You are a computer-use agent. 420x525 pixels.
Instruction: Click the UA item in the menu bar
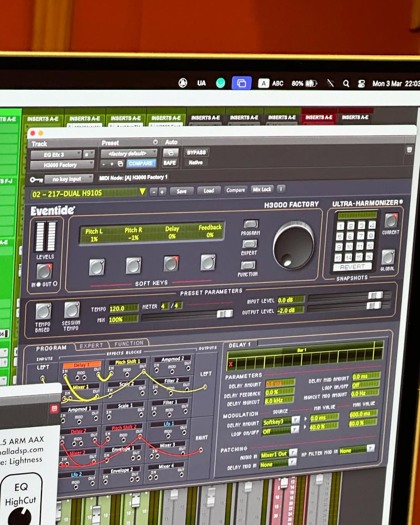pos(201,83)
